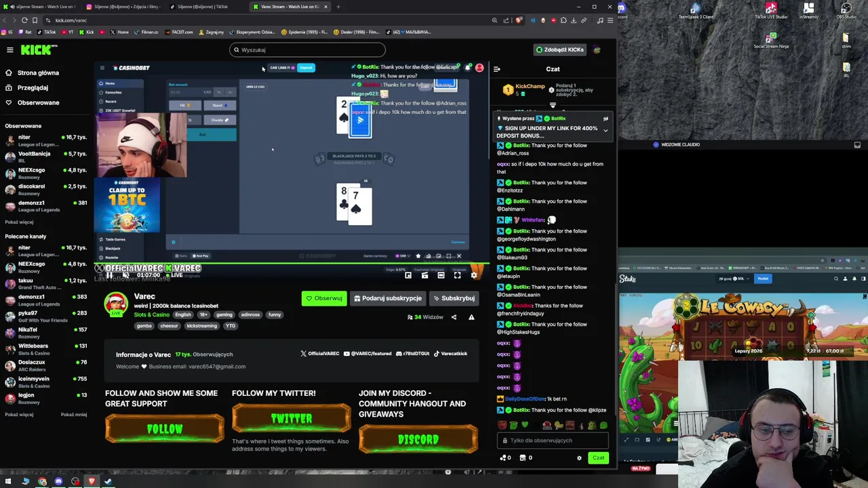
Task: Open discokarol channel in sidebar
Action: click(46, 189)
